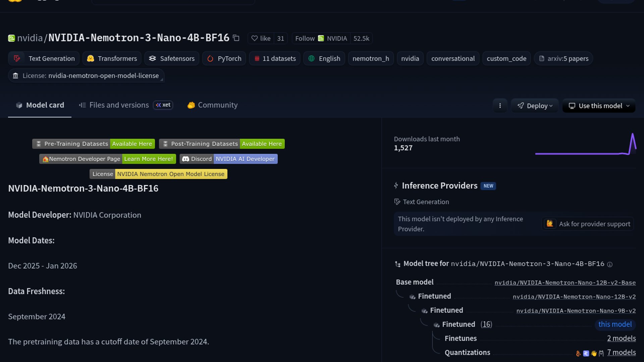Click the three-dot more options icon
This screenshot has width=644, height=362.
point(500,106)
